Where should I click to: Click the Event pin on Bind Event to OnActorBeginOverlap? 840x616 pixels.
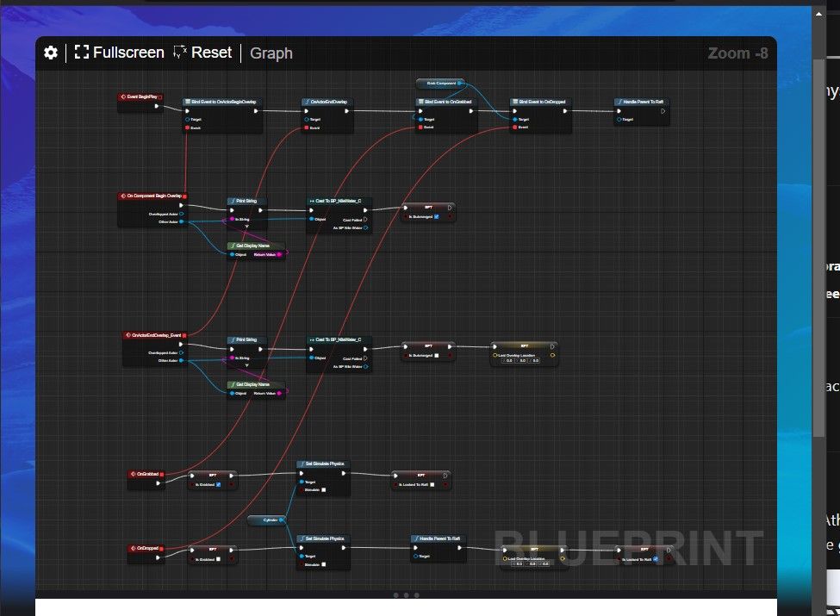187,128
